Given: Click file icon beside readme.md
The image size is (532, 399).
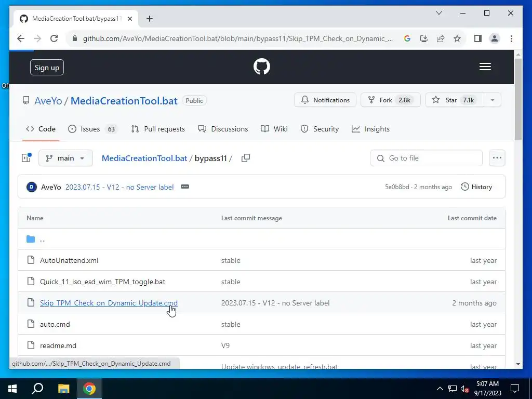Looking at the screenshot, I should [x=31, y=345].
